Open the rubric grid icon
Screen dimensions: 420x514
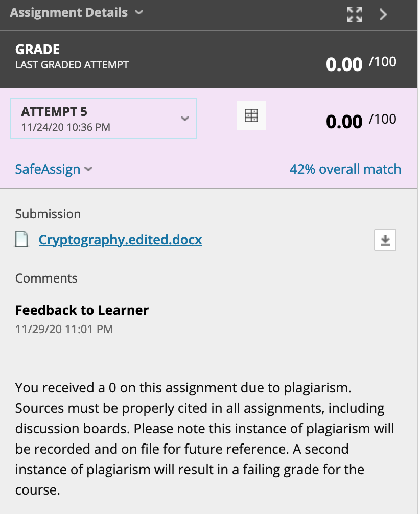[251, 115]
